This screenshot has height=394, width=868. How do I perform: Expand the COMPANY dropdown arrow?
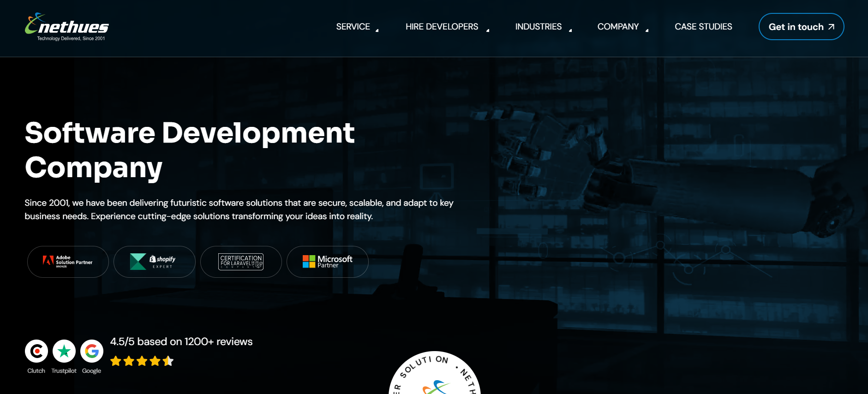pos(647,30)
